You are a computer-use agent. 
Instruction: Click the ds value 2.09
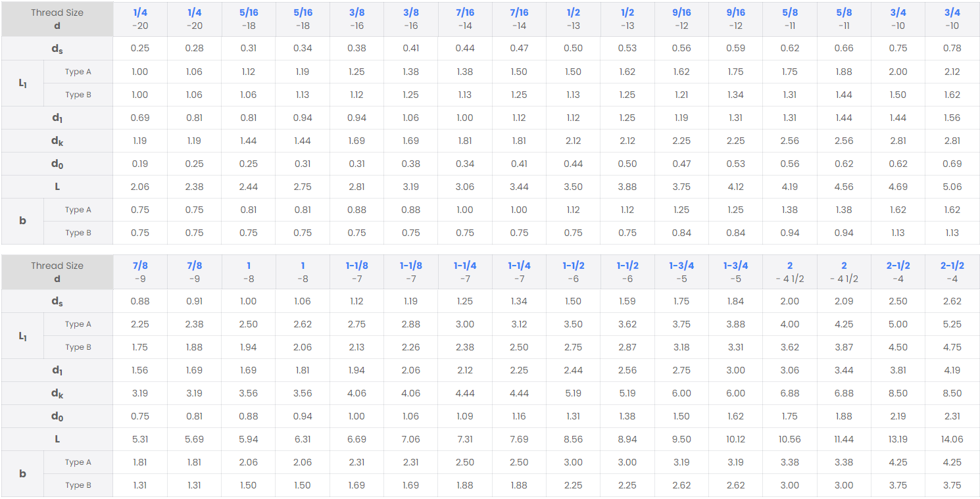pyautogui.click(x=844, y=301)
